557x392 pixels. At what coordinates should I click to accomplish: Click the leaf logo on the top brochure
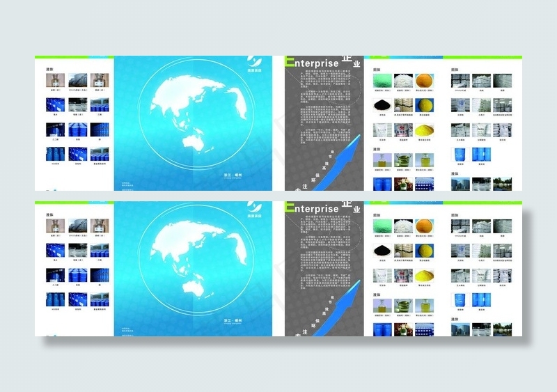click(x=255, y=62)
